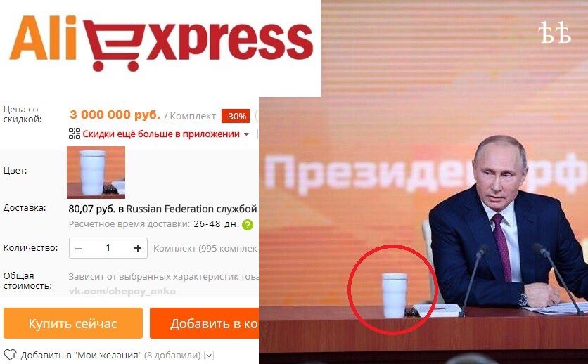The height and width of the screenshot is (364, 588).
Task: Click the AliExpress shopping cart logo icon
Action: [113, 45]
